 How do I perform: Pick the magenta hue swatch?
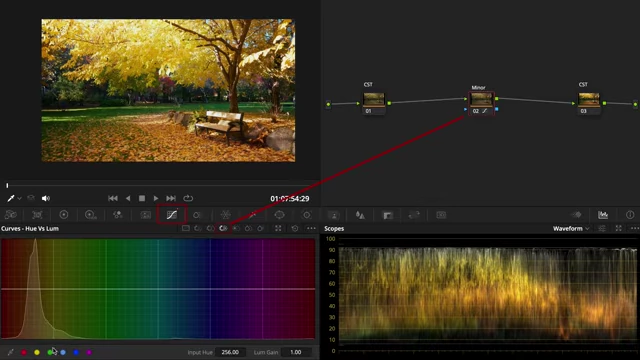89,352
